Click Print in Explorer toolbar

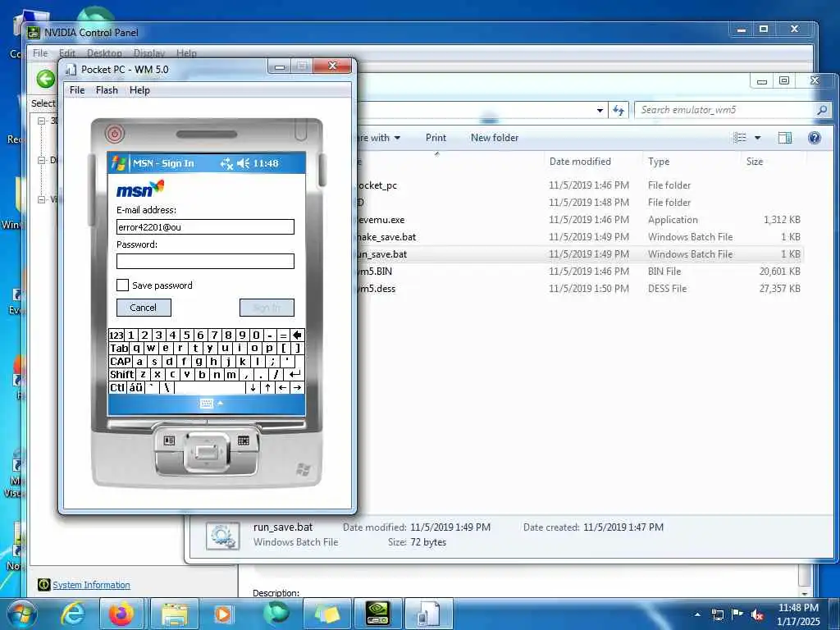[x=436, y=138]
